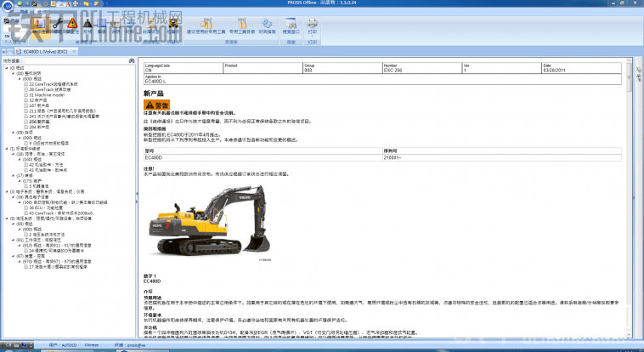The image size is (644, 352).
Task: Click '环境: prosis@xx' in status bar
Action: tap(130, 345)
